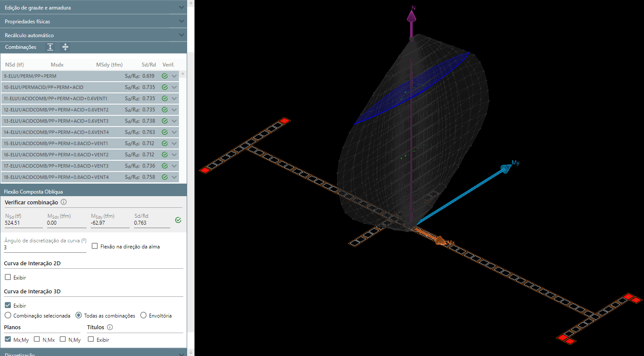Uncheck the Mx,My plane checkbox
This screenshot has width=644, height=356.
(8, 340)
